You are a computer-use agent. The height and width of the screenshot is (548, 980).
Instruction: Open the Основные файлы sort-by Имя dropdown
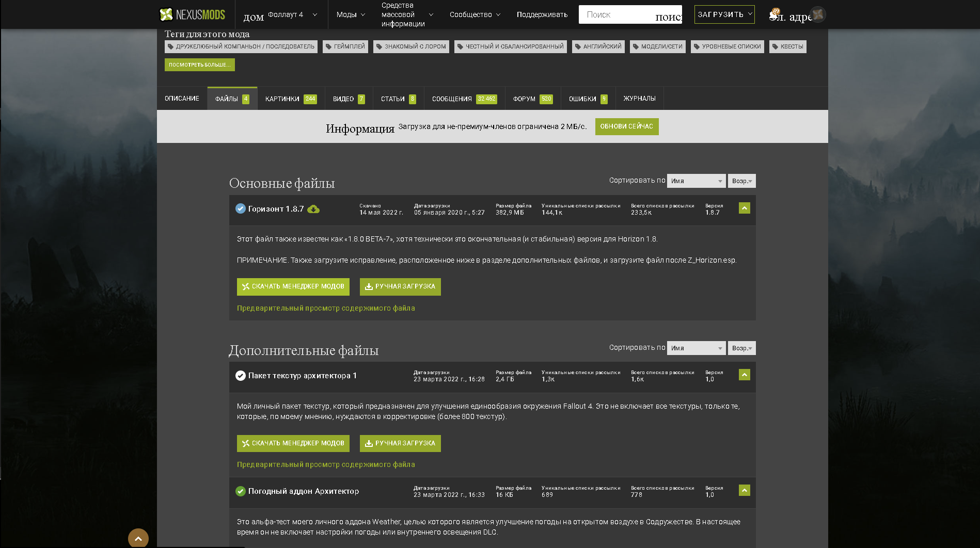(696, 181)
